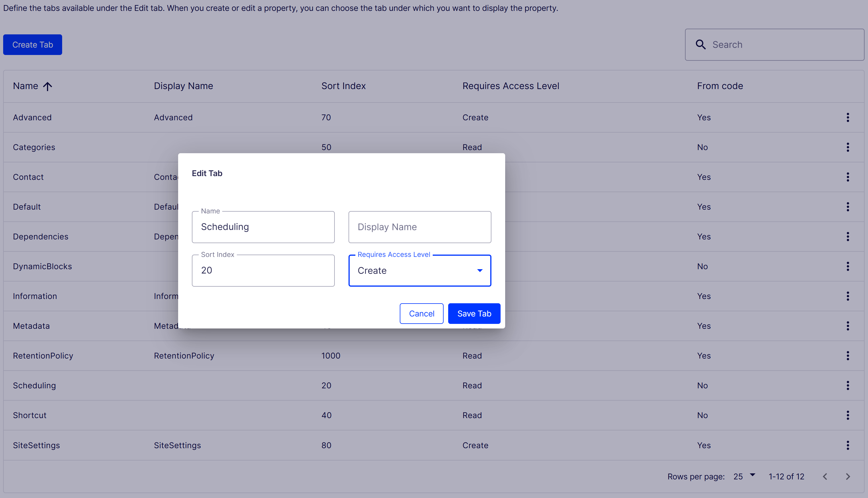The width and height of the screenshot is (868, 498).
Task: Open the three-dot menu for the Categories row
Action: click(847, 147)
